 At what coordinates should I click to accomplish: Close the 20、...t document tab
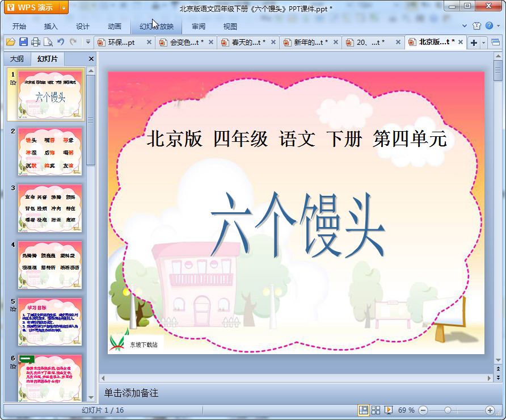tap(398, 43)
